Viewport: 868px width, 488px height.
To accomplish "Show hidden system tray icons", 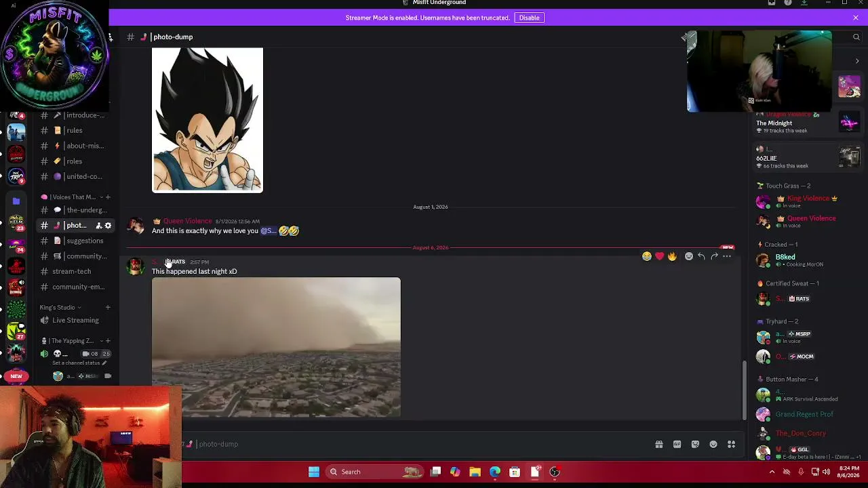I will 772,472.
